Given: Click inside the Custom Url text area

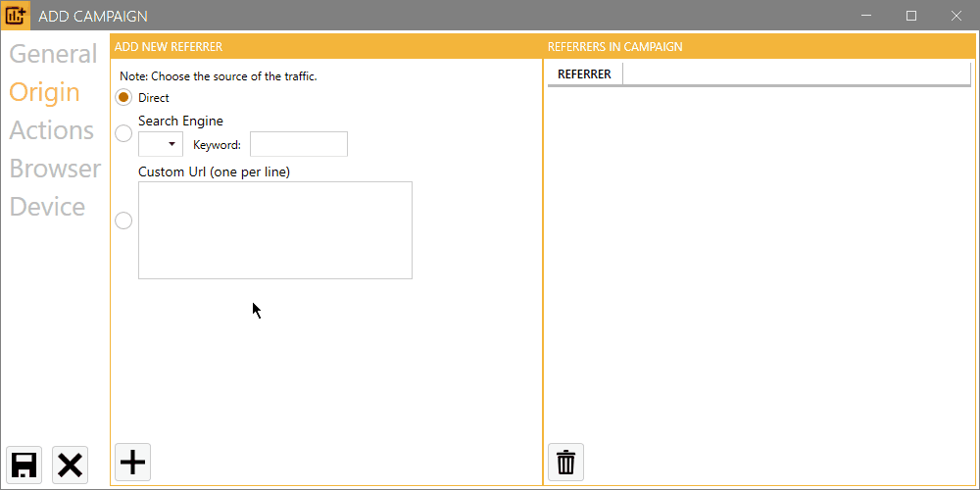Looking at the screenshot, I should click(x=274, y=230).
